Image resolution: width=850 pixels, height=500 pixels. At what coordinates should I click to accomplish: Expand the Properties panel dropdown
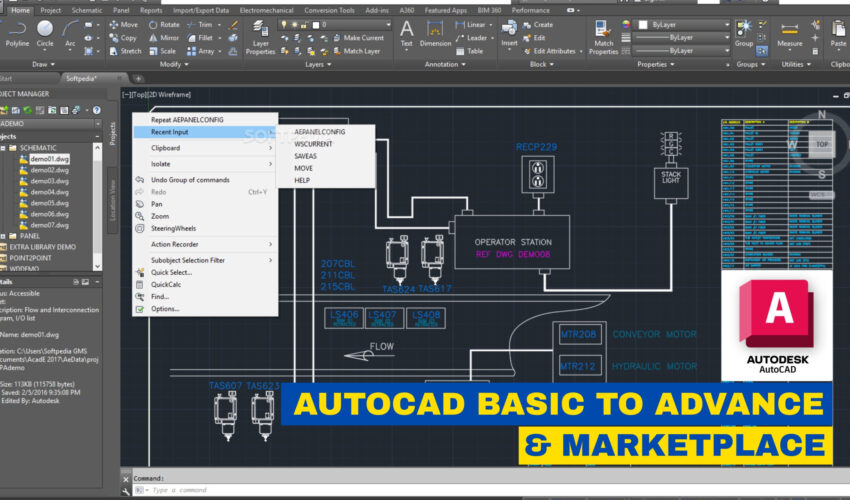pyautogui.click(x=655, y=64)
